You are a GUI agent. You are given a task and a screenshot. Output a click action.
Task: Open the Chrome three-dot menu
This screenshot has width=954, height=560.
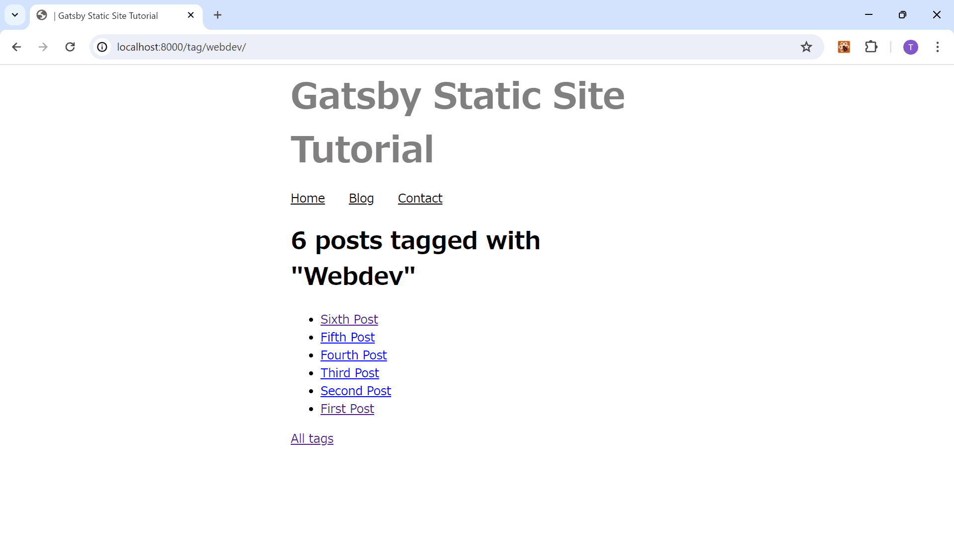coord(938,47)
